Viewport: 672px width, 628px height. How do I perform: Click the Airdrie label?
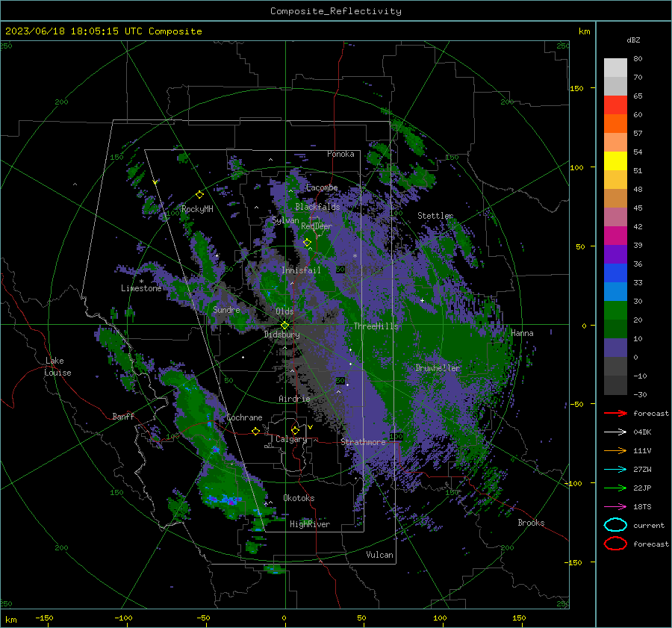point(294,399)
